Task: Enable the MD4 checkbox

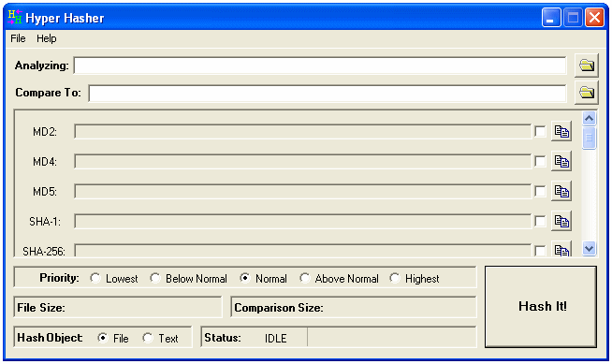Action: click(x=540, y=161)
